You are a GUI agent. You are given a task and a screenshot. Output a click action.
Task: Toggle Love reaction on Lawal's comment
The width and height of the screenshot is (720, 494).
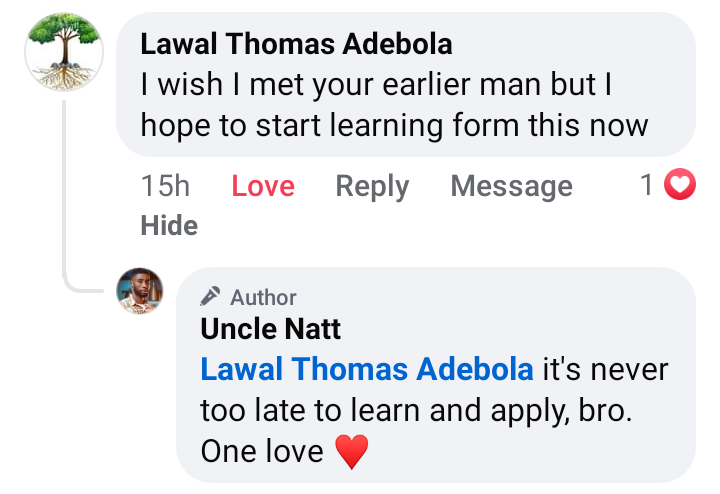pos(263,186)
